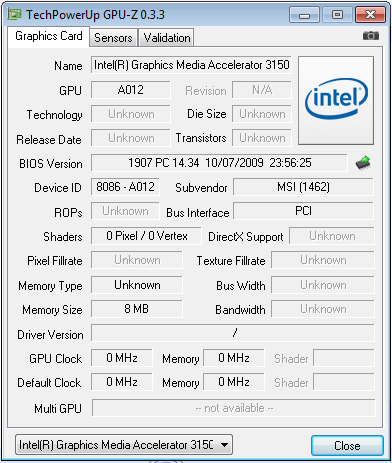Click the "Multi GPU" label
Screen dimensions: 392x463
coord(58,409)
